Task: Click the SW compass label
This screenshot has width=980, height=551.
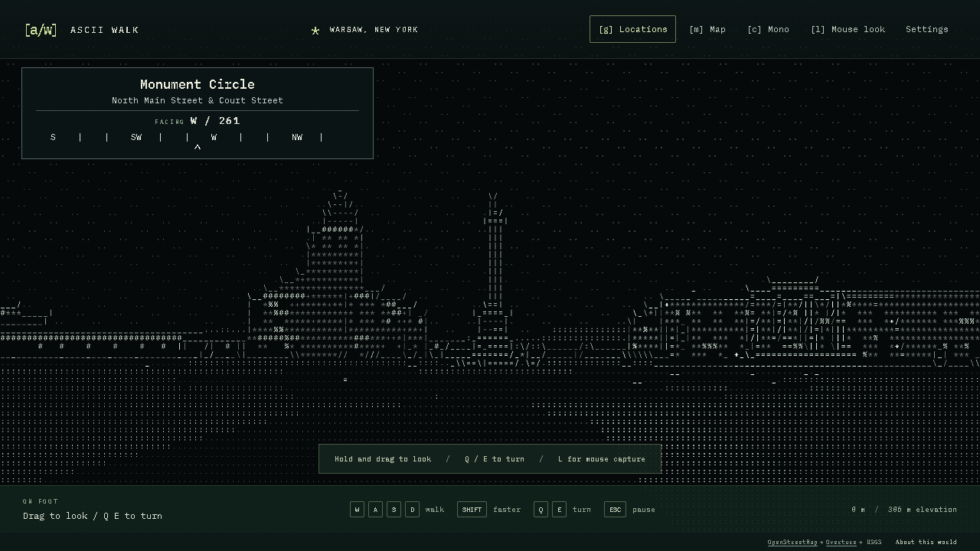Action: tap(136, 138)
